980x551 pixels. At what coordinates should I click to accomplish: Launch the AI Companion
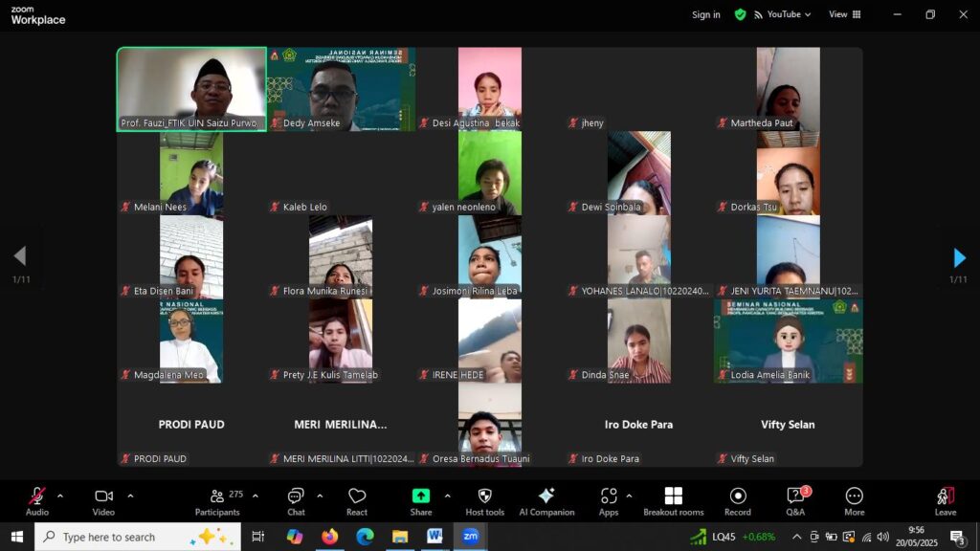(x=546, y=500)
